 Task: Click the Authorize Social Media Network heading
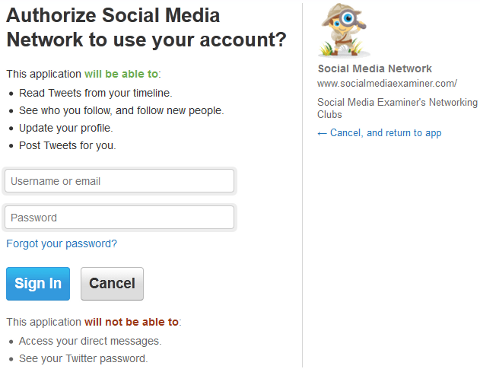[x=146, y=27]
